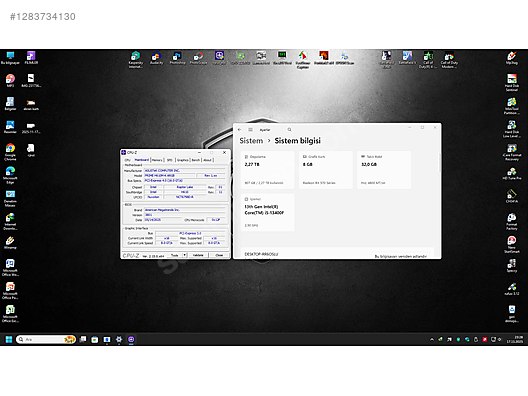Click the Sistem breadcrumb link
Image resolution: width=528 pixels, height=396 pixels.
click(x=251, y=141)
